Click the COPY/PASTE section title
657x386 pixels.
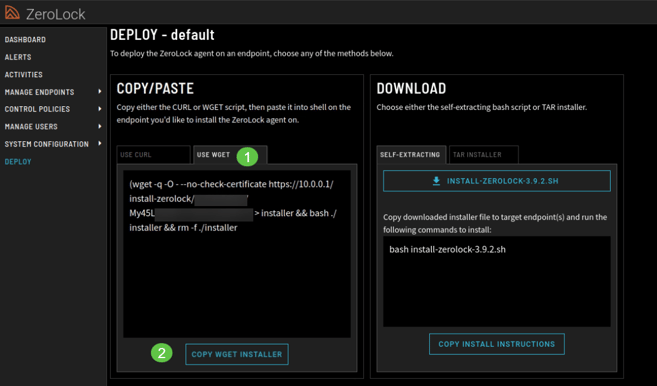155,88
